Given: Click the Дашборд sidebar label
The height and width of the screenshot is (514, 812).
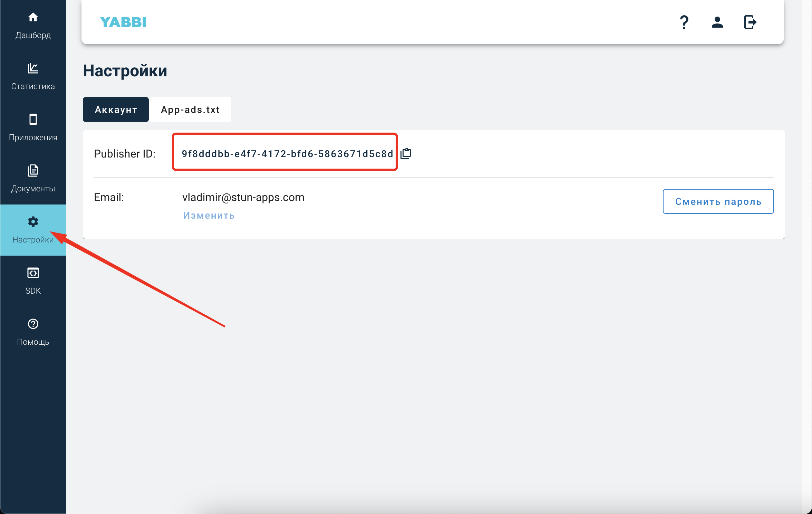Looking at the screenshot, I should click(33, 35).
